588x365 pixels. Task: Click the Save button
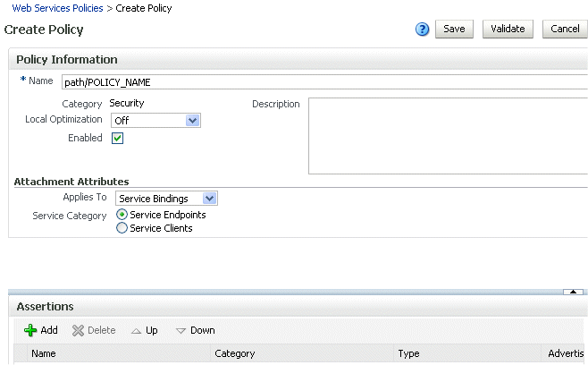click(454, 29)
